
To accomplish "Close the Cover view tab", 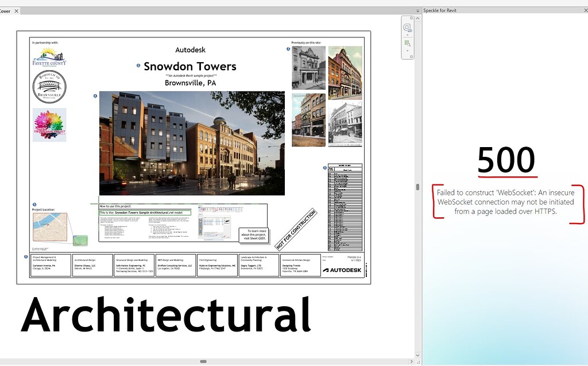I will (x=16, y=11).
